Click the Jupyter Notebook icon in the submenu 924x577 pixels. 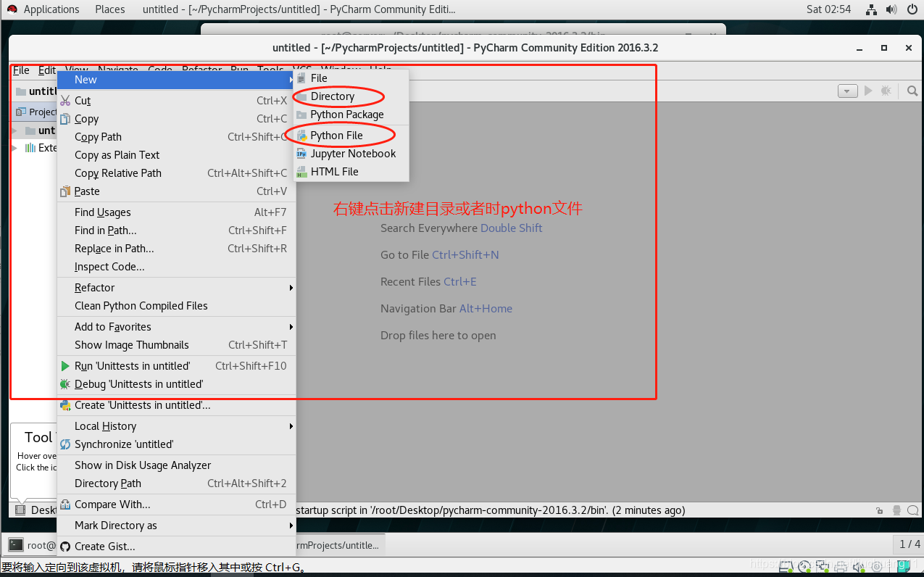click(301, 154)
